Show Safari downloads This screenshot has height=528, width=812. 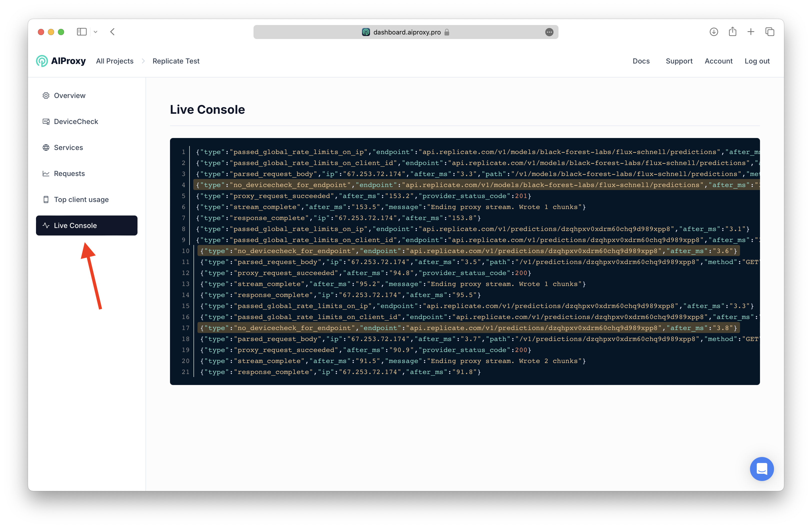pos(714,32)
